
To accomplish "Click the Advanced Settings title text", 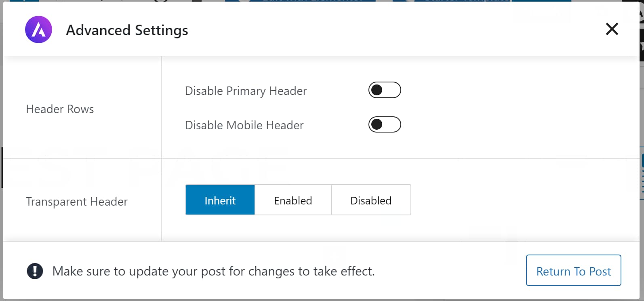I will 127,30.
